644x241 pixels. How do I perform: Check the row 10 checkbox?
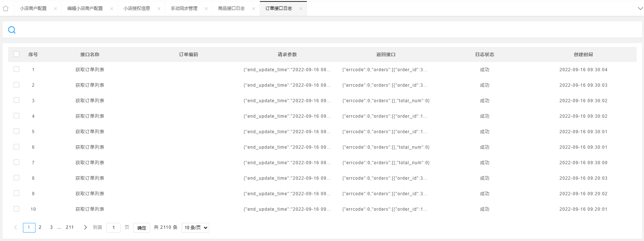point(16,209)
